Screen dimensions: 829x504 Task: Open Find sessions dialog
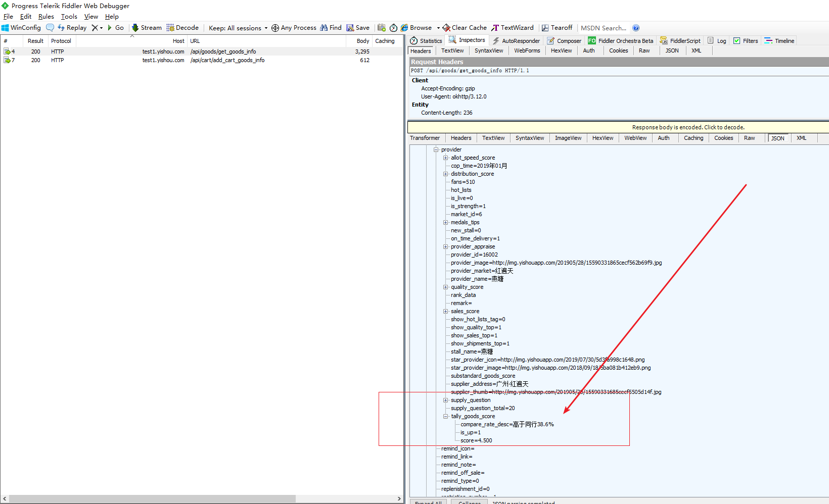pos(331,28)
